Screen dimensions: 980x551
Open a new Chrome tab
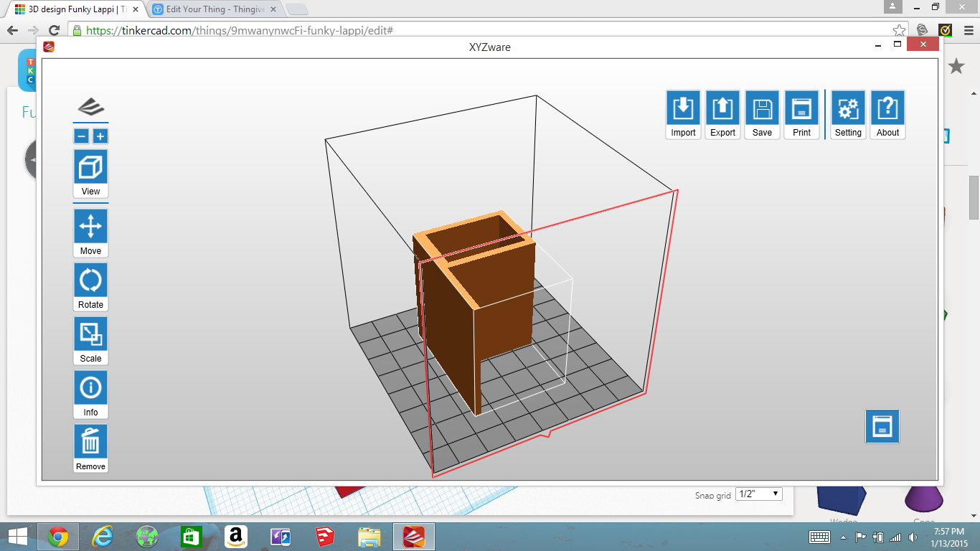pos(296,9)
